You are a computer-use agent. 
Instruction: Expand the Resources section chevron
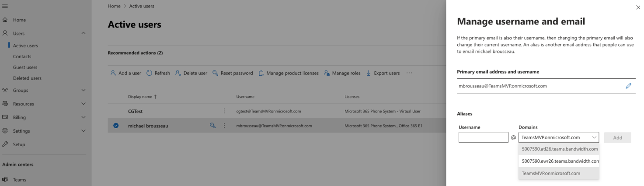(x=84, y=104)
